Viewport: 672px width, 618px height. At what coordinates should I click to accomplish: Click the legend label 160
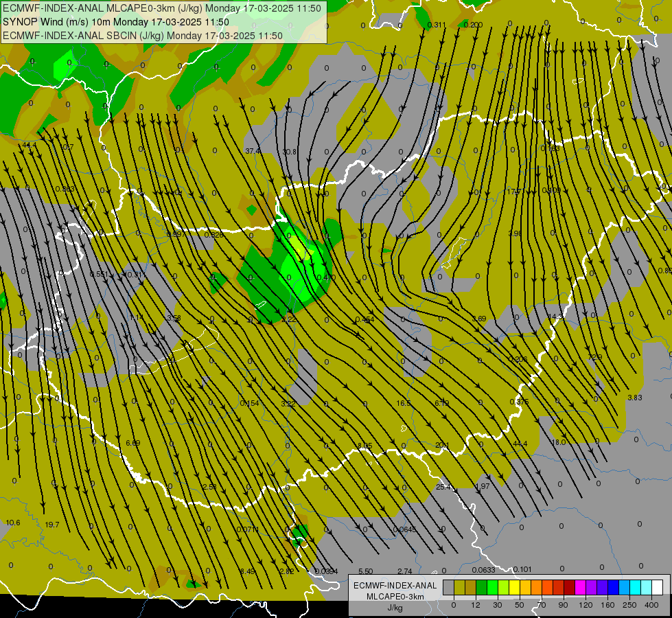[x=607, y=605]
